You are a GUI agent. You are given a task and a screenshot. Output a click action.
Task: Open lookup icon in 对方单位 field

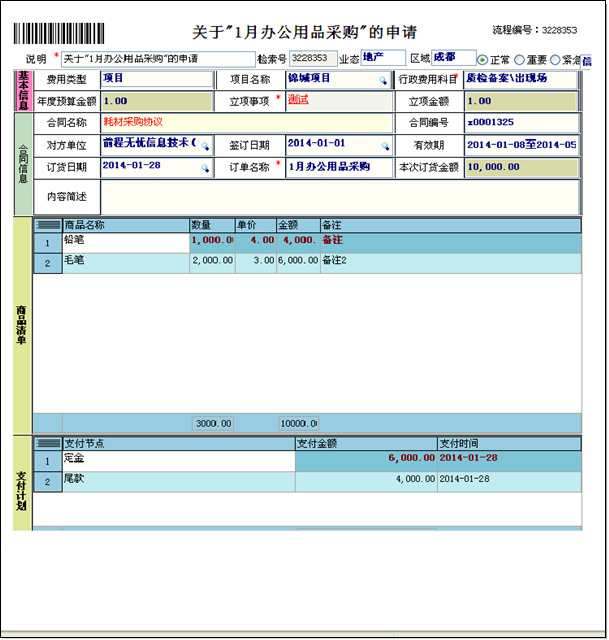(205, 146)
